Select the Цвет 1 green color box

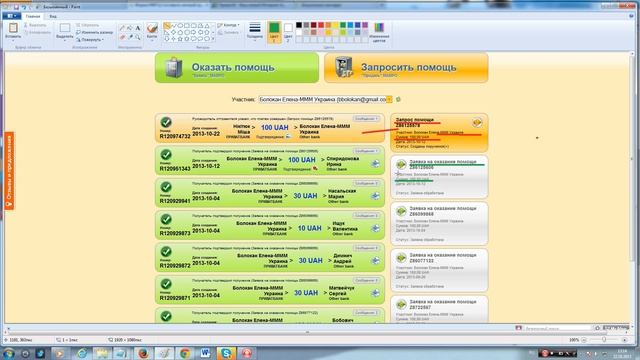pos(274,32)
